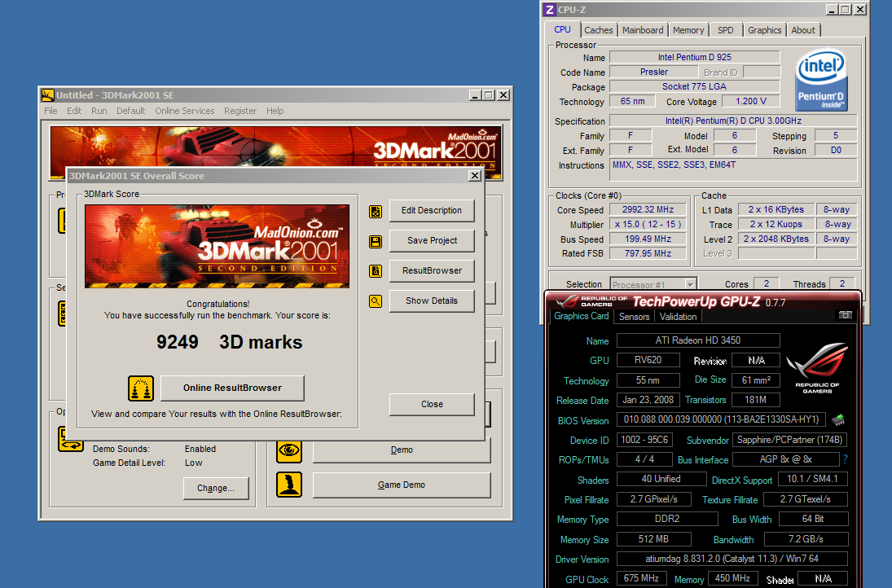Switch to the About tab in CPU-Z

coord(803,30)
